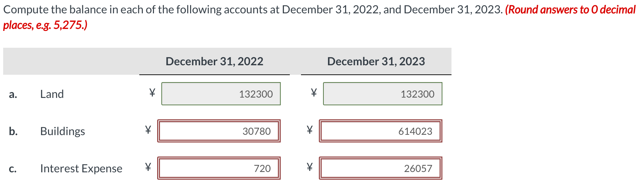Click the Buildings row label
Image resolution: width=644 pixels, height=186 pixels.
63,131
